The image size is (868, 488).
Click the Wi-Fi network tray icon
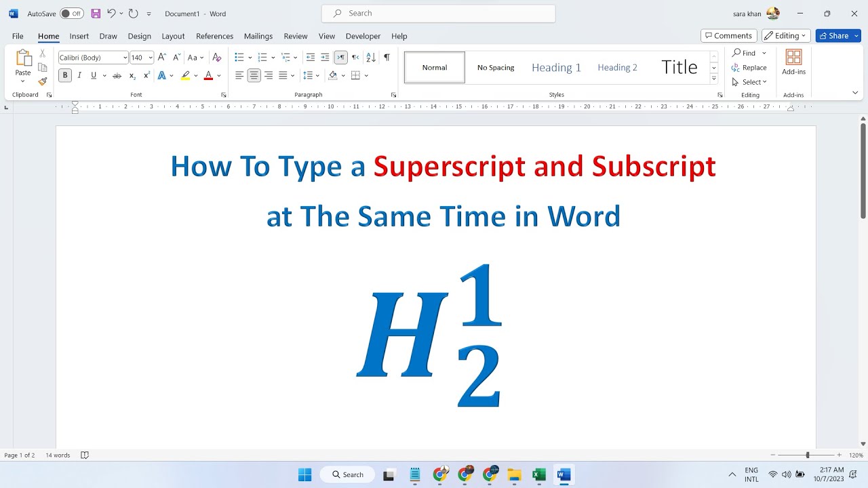pyautogui.click(x=773, y=474)
